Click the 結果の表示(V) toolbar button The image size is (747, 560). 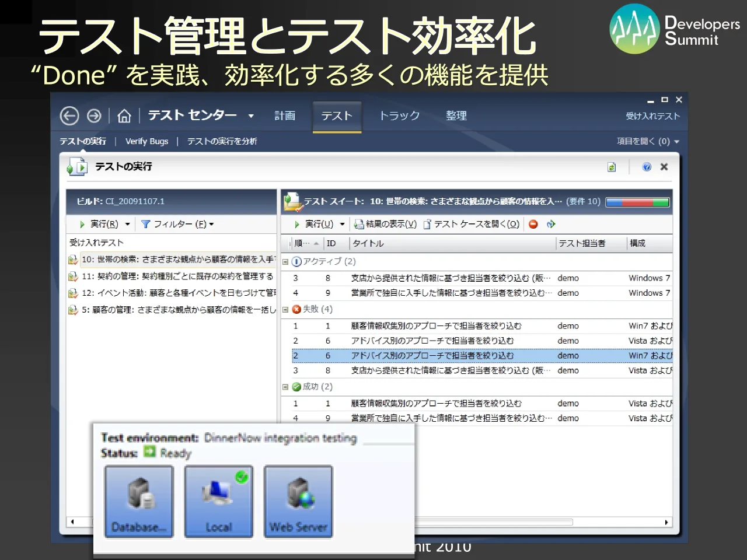pos(386,224)
